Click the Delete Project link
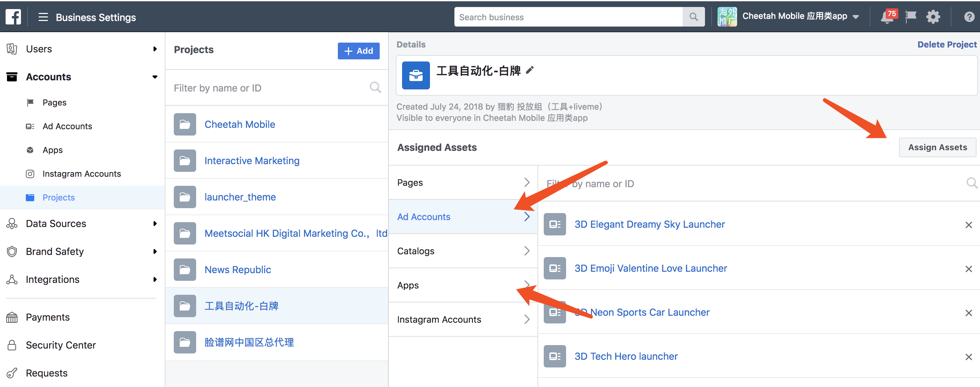Screen dimensions: 980x387 [946, 44]
